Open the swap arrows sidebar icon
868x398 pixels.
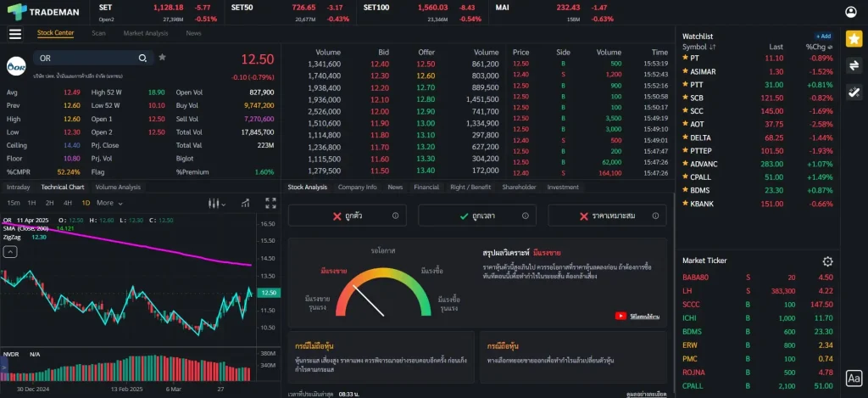854,65
